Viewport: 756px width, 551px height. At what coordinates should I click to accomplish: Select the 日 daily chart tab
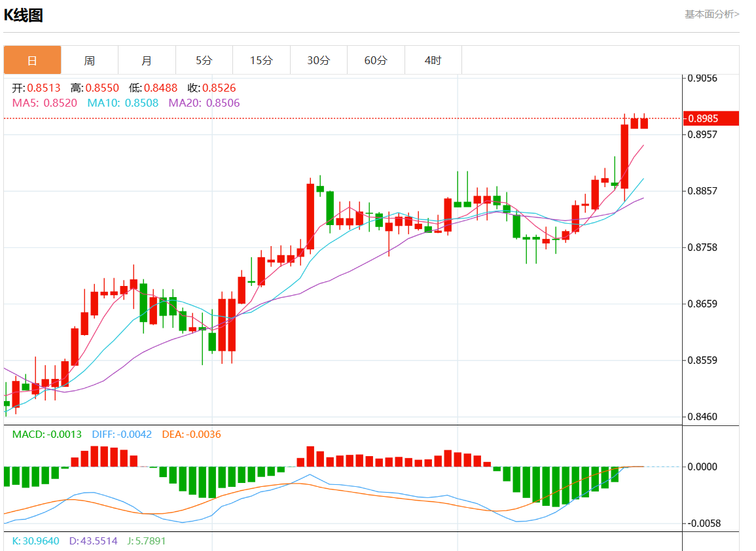point(32,60)
